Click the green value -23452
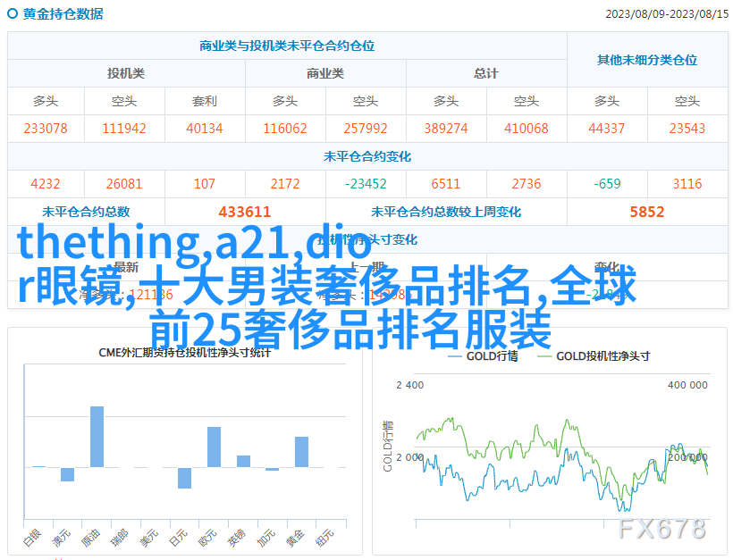 [x=365, y=184]
